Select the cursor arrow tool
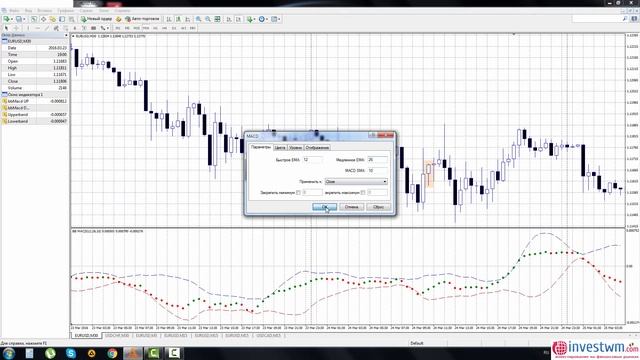640x360 pixels. [x=6, y=28]
